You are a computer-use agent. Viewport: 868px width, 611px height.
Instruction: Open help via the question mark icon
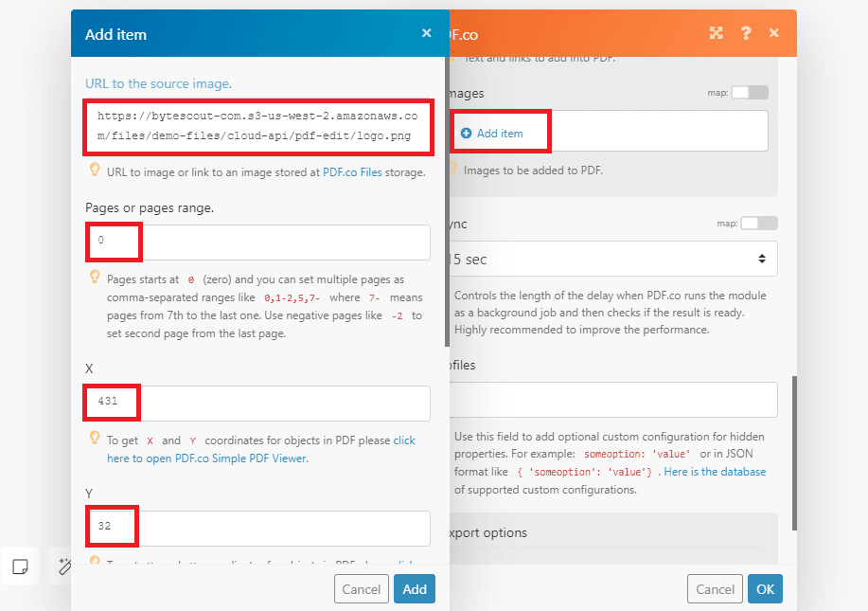tap(746, 33)
